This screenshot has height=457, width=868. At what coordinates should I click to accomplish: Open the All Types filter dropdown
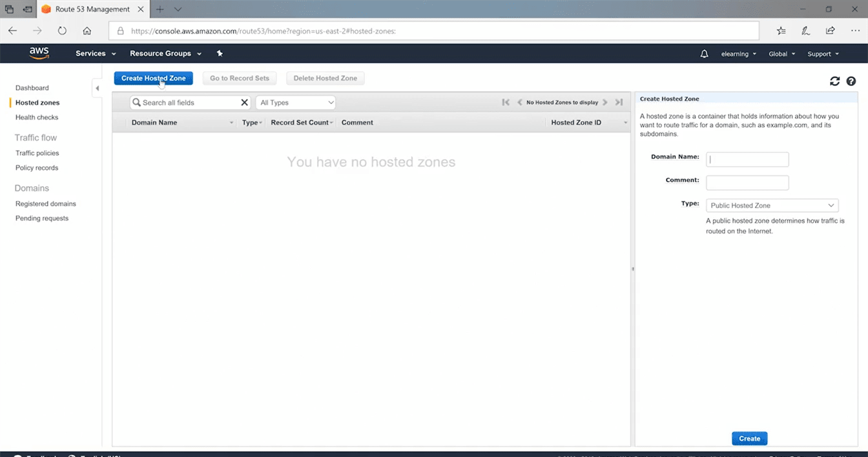pyautogui.click(x=296, y=103)
